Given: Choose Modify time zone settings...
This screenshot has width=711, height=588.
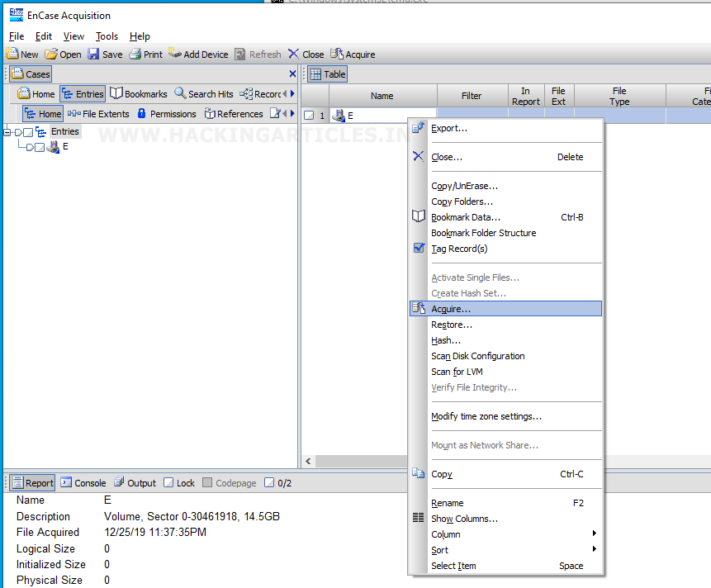Looking at the screenshot, I should click(x=505, y=416).
